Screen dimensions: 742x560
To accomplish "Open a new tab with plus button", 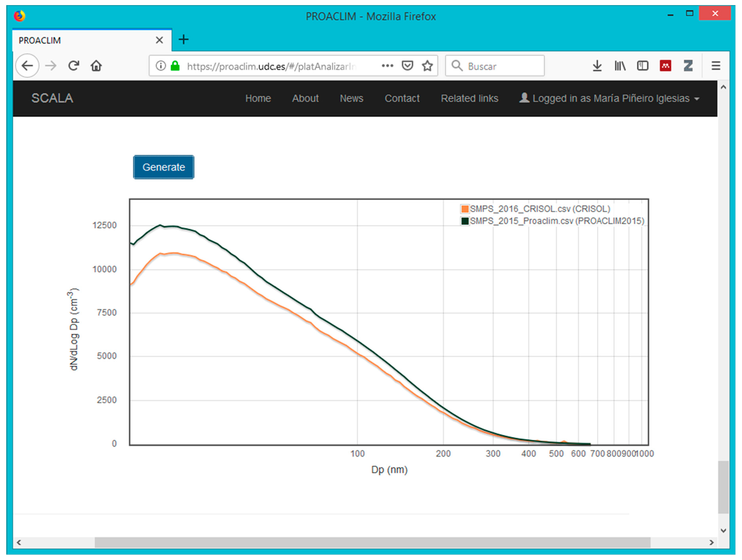I will (184, 40).
